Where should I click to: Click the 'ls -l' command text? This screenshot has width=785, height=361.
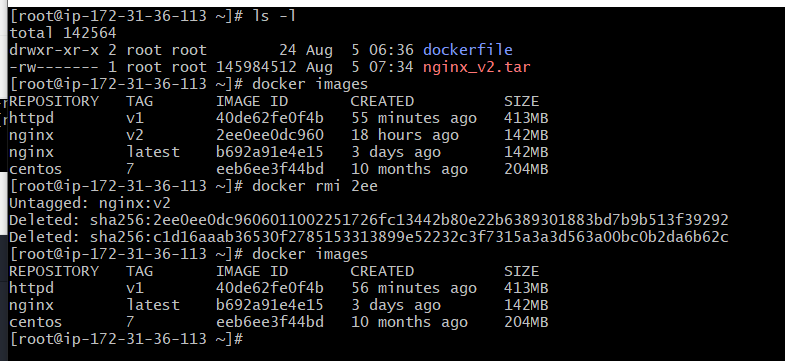[x=274, y=16]
